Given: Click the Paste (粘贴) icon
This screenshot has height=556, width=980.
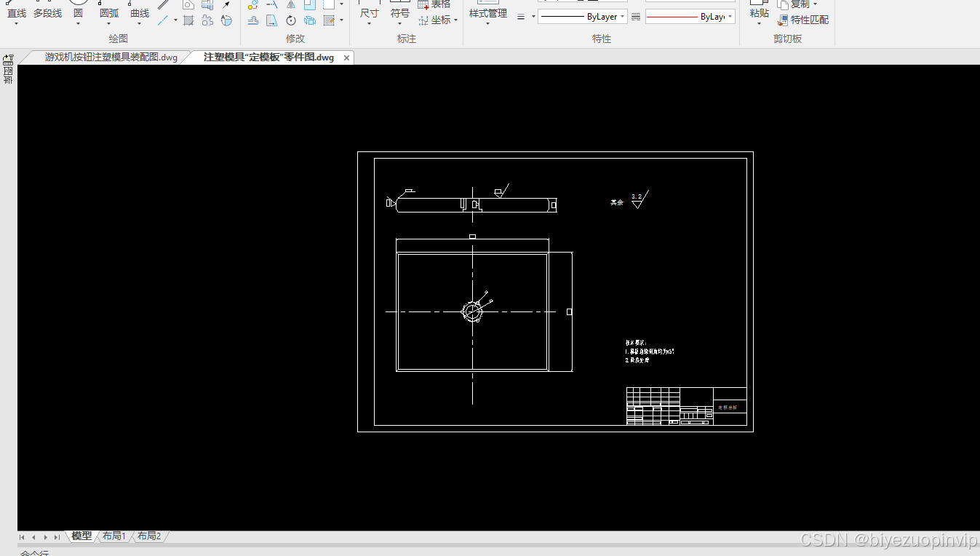Looking at the screenshot, I should click(759, 3).
